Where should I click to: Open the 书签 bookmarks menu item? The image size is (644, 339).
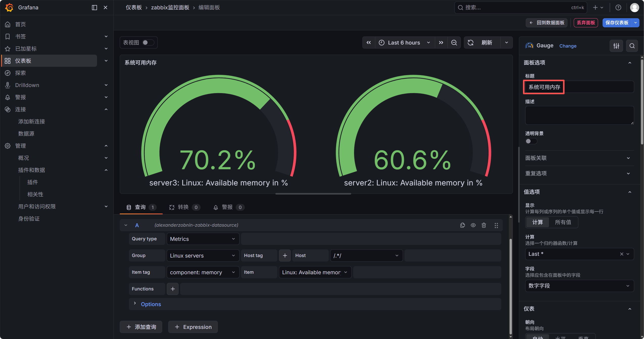tap(20, 36)
